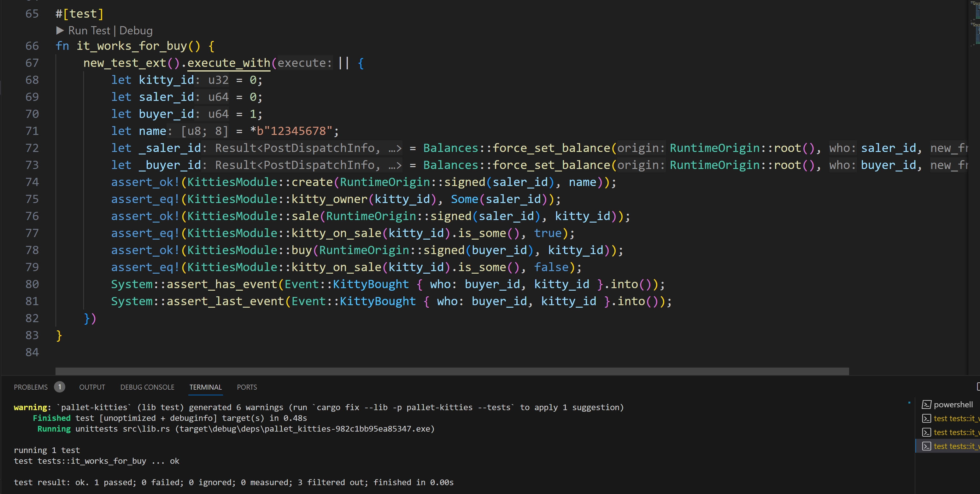
Task: Switch to the OUTPUT tab
Action: 92,387
